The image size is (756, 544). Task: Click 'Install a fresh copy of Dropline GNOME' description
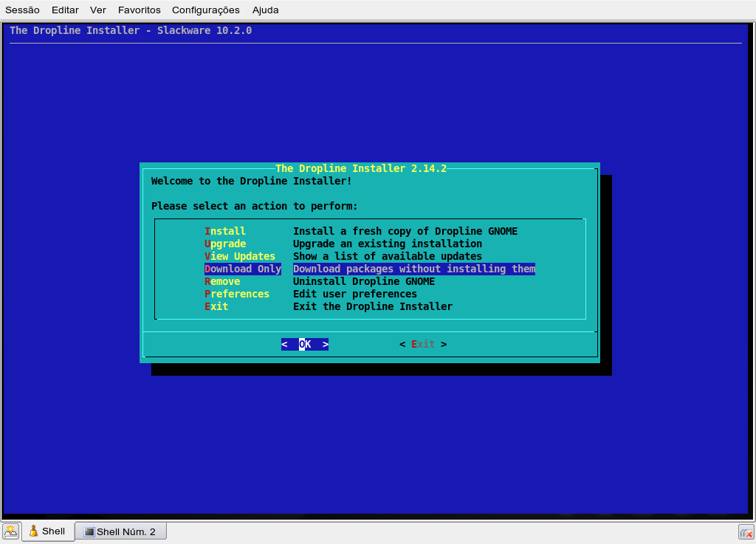click(405, 231)
